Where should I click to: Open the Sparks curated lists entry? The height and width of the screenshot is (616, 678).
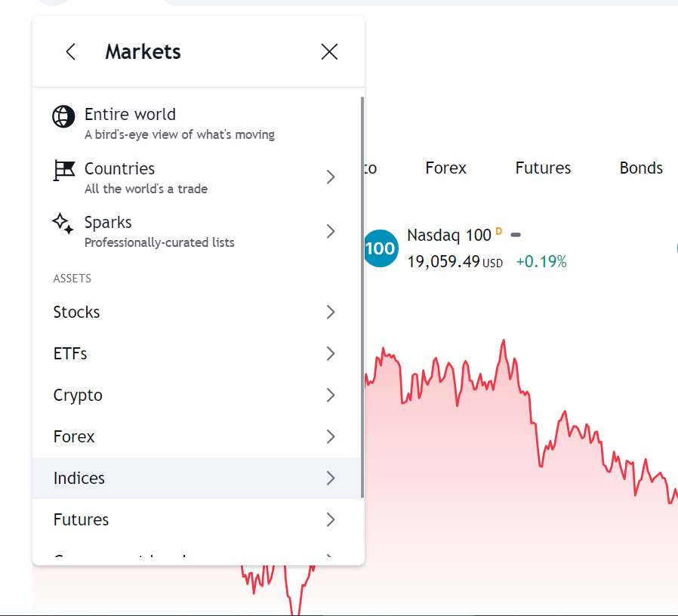[196, 231]
